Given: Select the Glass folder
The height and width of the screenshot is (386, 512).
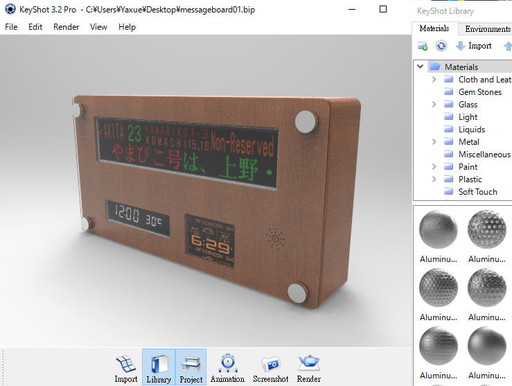Looking at the screenshot, I should click(x=461, y=105).
